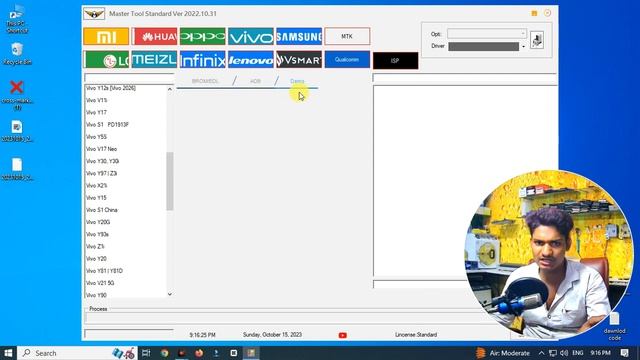The height and width of the screenshot is (360, 640).
Task: Click the model search field above list
Action: [x=129, y=78]
